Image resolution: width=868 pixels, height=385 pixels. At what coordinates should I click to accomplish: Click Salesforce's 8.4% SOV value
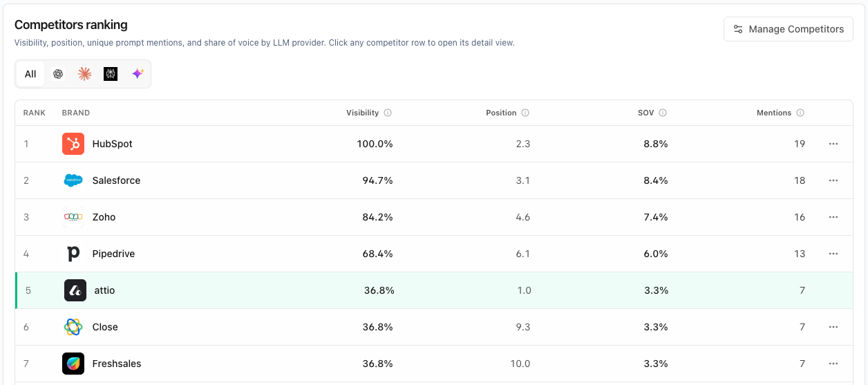click(x=656, y=180)
